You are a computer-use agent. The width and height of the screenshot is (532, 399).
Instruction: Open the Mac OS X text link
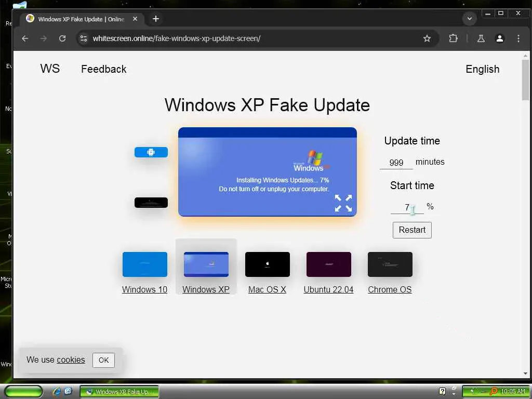[268, 289]
